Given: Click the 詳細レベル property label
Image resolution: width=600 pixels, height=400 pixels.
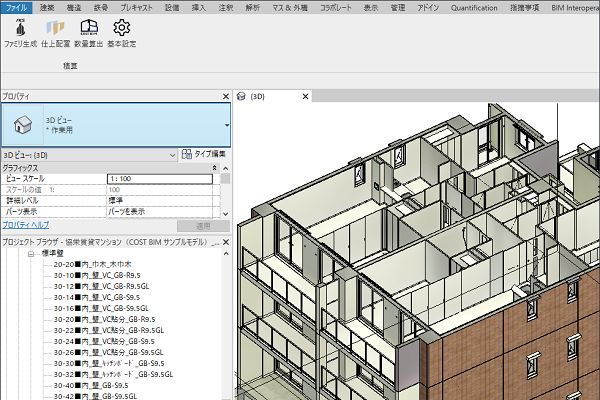Looking at the screenshot, I should (22, 201).
